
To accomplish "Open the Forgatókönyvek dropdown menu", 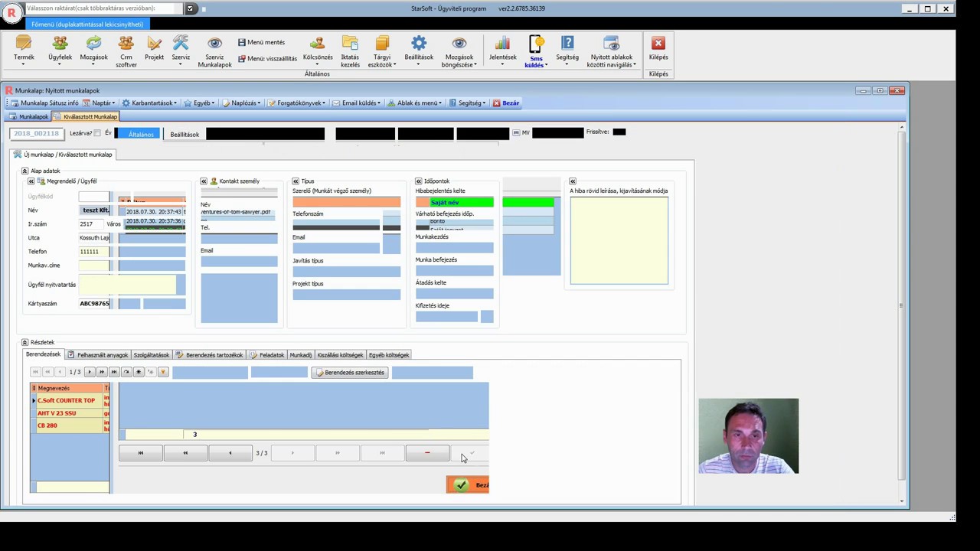I will pyautogui.click(x=296, y=103).
